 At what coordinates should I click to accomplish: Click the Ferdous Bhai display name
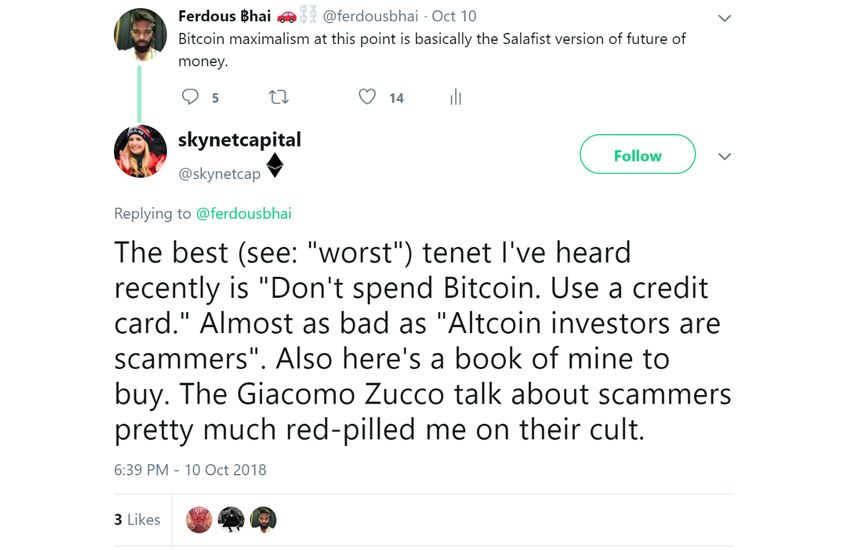[221, 16]
